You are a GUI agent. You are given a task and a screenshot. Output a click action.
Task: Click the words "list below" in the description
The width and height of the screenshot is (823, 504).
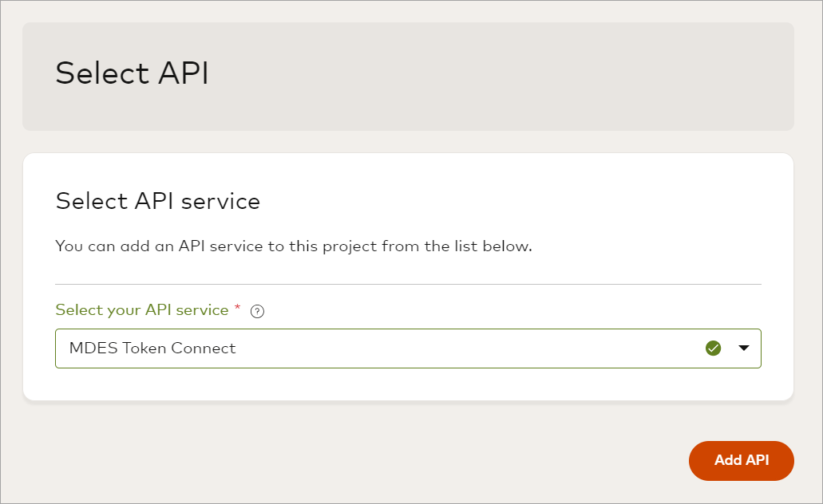click(493, 246)
